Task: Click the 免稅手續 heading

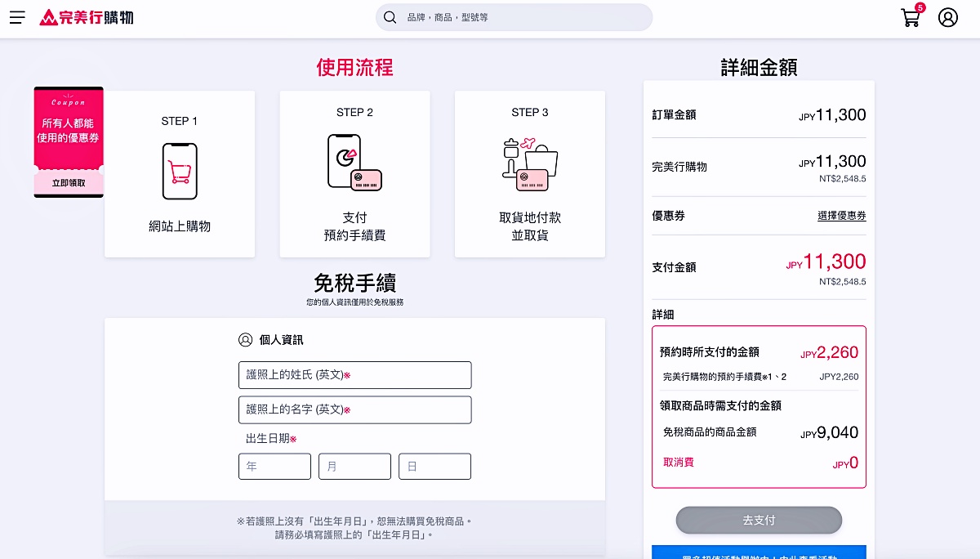Action: point(354,283)
